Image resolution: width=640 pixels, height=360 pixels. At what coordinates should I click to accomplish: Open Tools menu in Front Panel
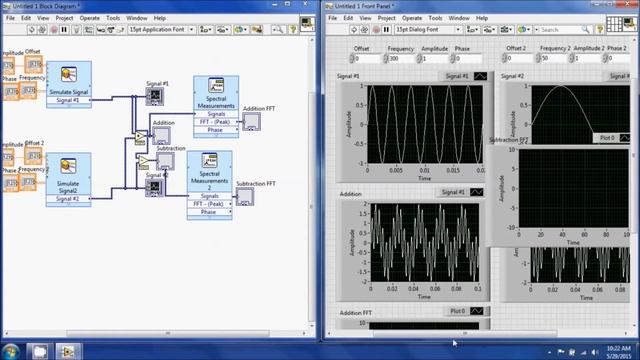[x=435, y=18]
